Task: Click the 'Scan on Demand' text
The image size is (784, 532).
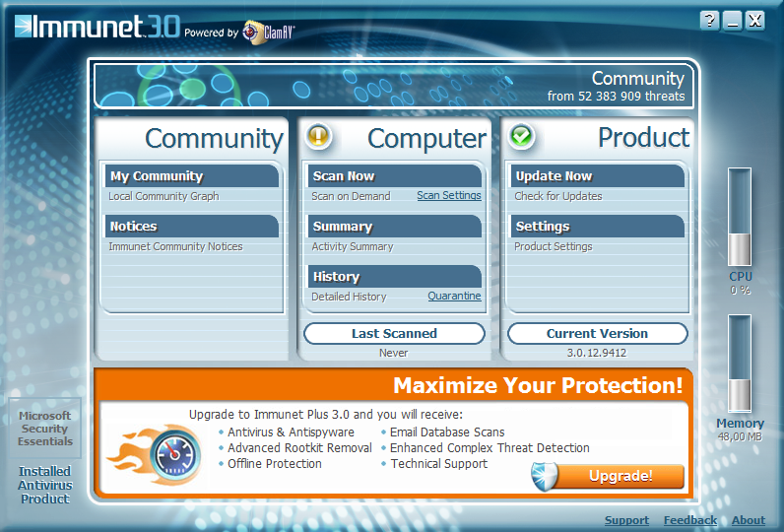Action: pyautogui.click(x=351, y=196)
